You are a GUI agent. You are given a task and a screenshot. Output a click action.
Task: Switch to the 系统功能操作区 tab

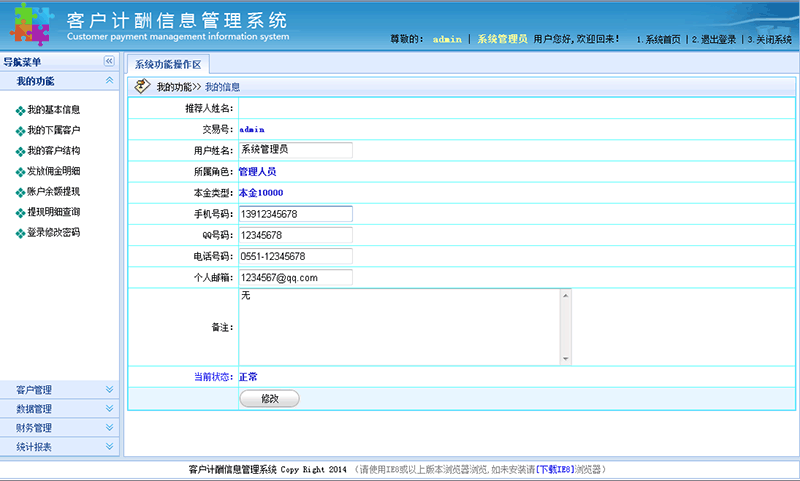[168, 64]
